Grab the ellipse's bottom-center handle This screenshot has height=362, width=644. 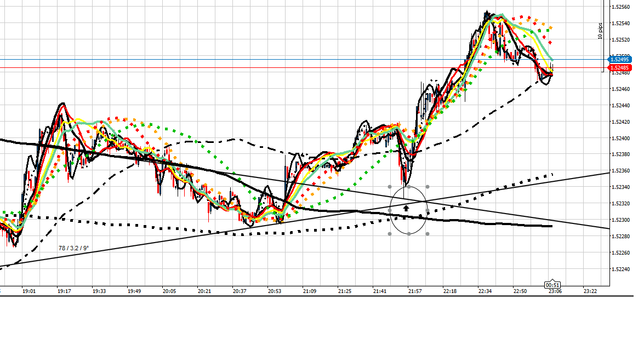409,234
